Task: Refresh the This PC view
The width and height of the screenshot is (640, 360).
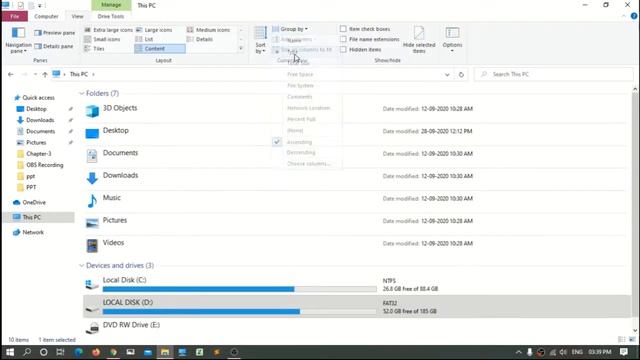Action: (x=461, y=74)
